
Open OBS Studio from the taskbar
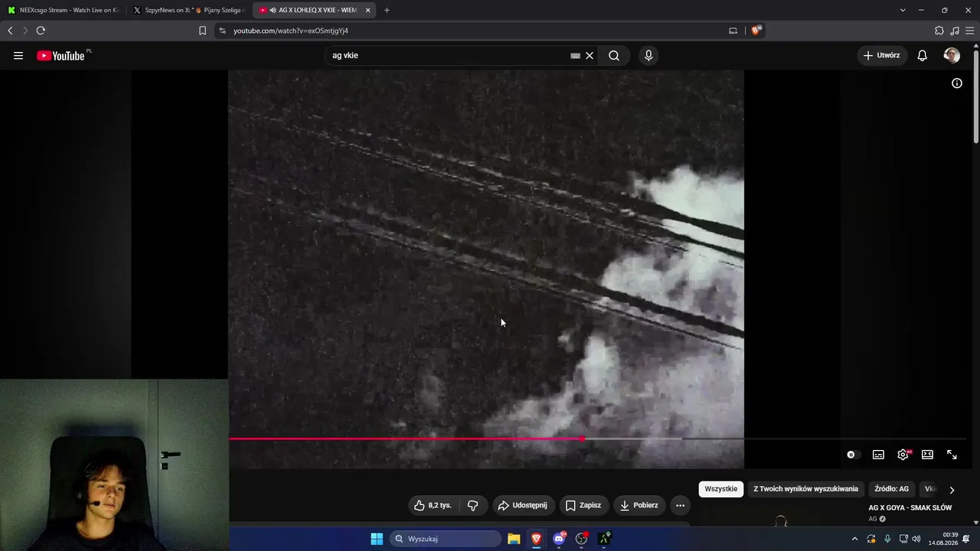581,539
